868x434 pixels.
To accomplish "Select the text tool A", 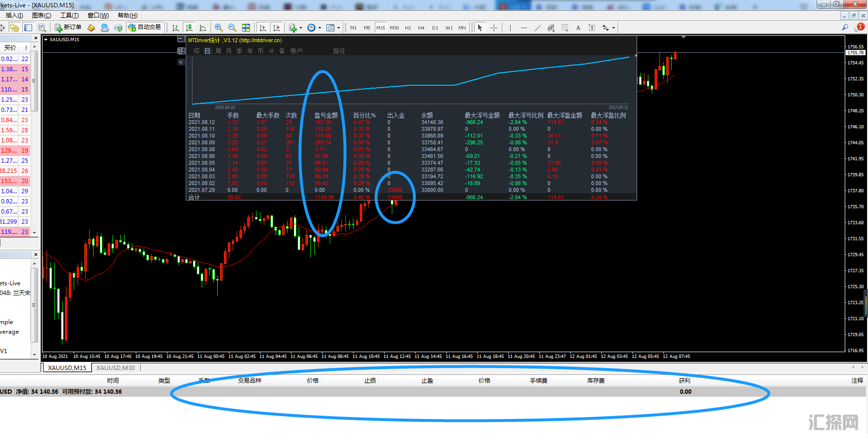I will [578, 28].
